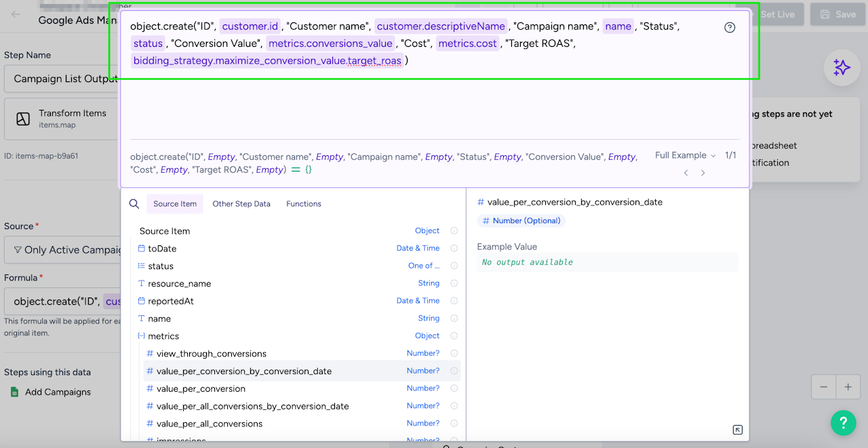
Task: Click the Save button
Action: pyautogui.click(x=837, y=14)
